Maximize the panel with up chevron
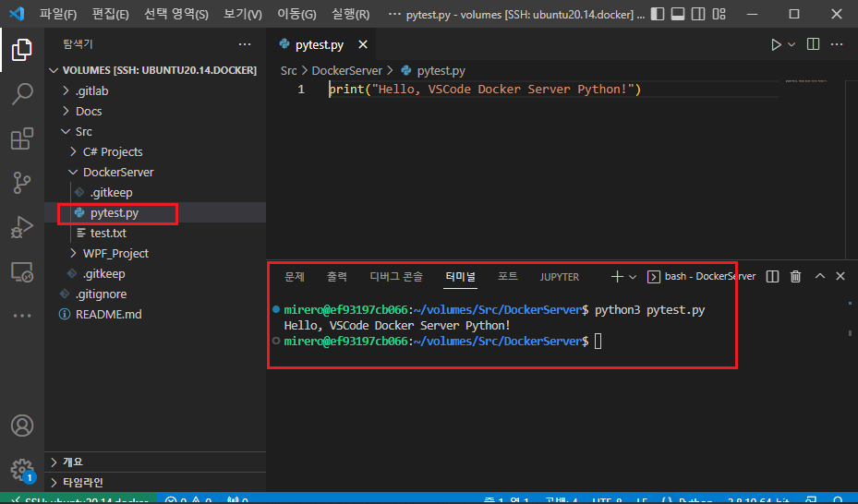 (820, 276)
